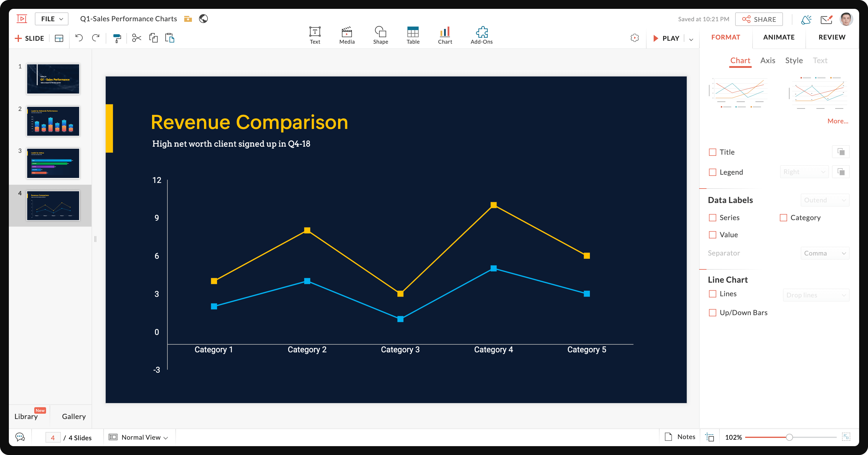
Task: Open the Comma separator dropdown
Action: (x=825, y=253)
